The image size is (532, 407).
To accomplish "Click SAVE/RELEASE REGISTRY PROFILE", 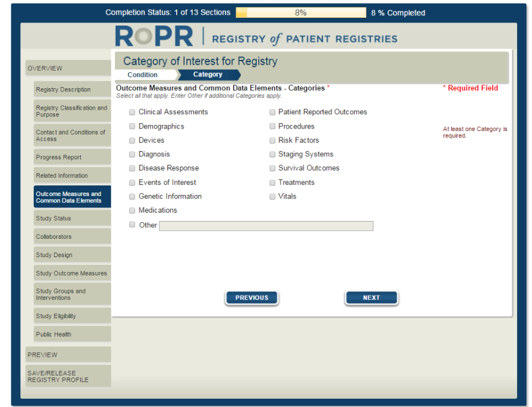I will (x=68, y=376).
